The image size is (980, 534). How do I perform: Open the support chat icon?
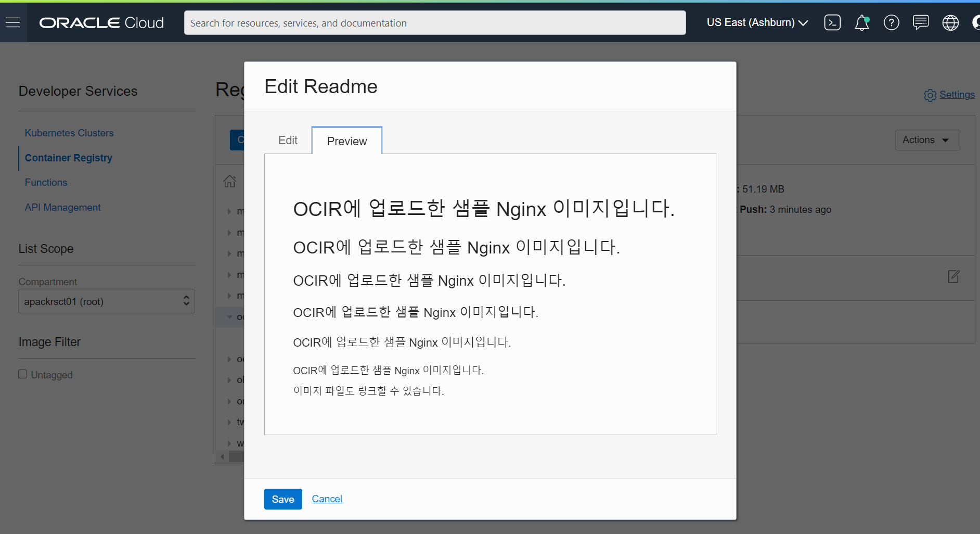pyautogui.click(x=921, y=22)
